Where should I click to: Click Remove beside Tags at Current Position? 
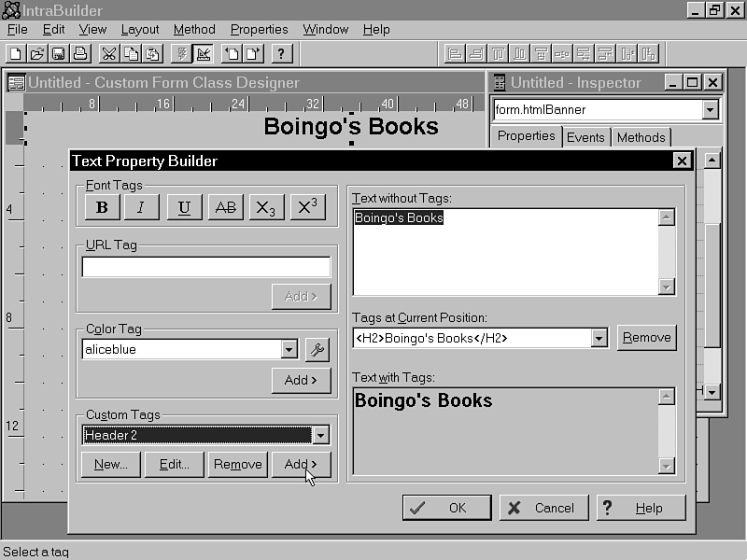click(x=646, y=338)
